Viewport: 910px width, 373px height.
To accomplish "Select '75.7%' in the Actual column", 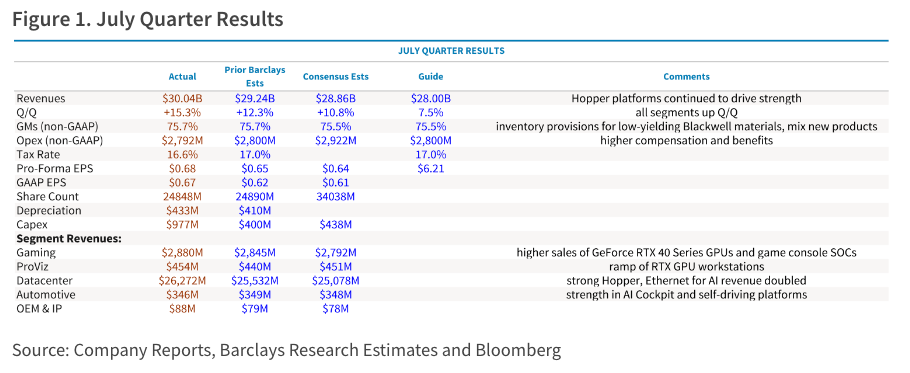I will click(182, 126).
